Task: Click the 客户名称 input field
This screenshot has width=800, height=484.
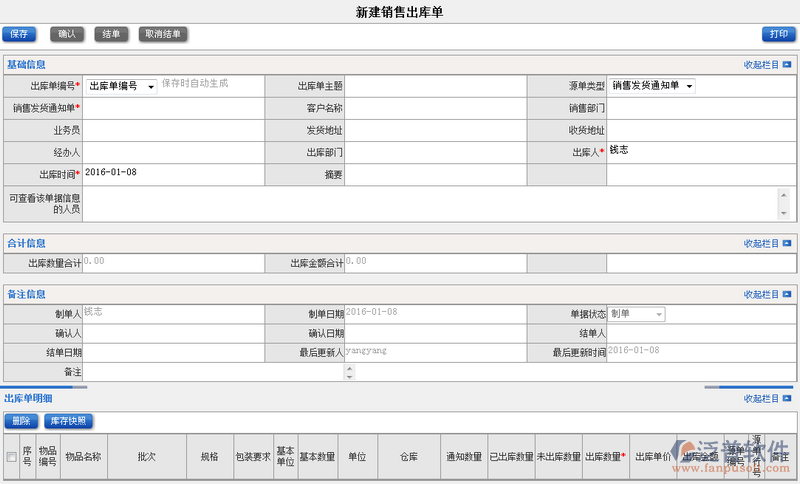Action: 436,108
